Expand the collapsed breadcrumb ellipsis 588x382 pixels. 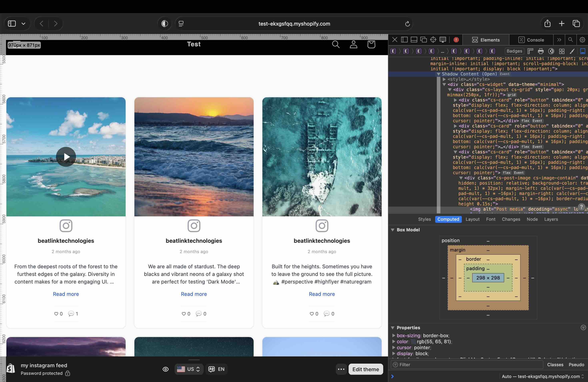coord(442,51)
